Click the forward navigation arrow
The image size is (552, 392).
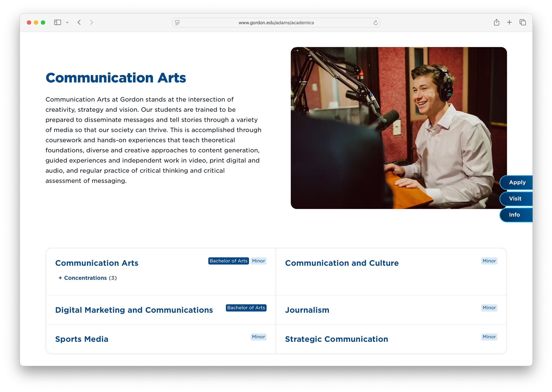pyautogui.click(x=91, y=23)
